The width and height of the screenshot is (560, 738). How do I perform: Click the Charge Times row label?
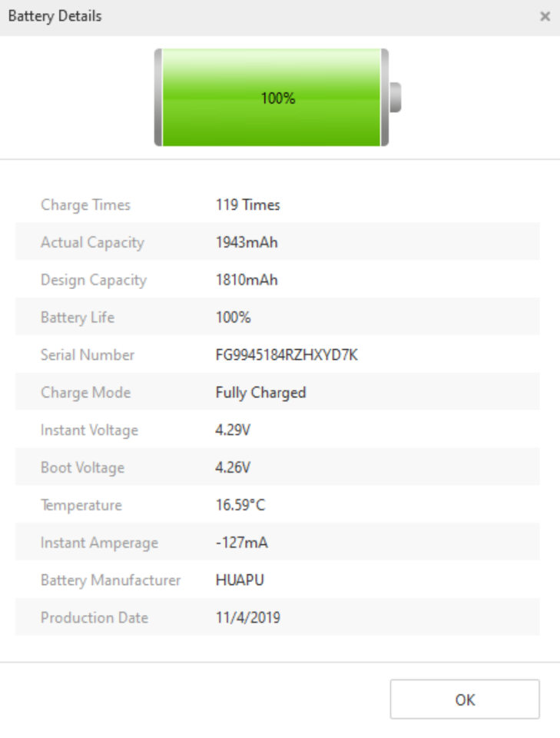tap(85, 205)
